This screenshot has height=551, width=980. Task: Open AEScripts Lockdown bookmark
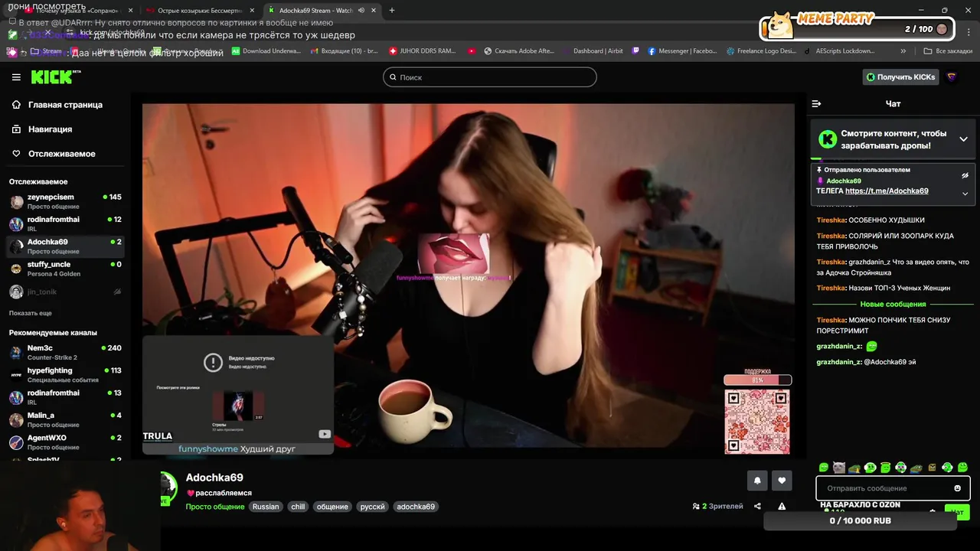840,51
